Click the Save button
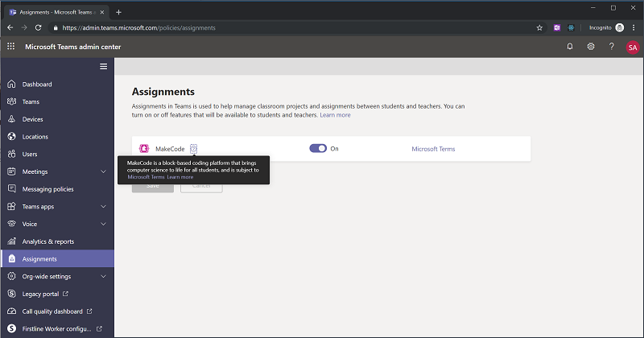This screenshot has width=644, height=338. [153, 186]
